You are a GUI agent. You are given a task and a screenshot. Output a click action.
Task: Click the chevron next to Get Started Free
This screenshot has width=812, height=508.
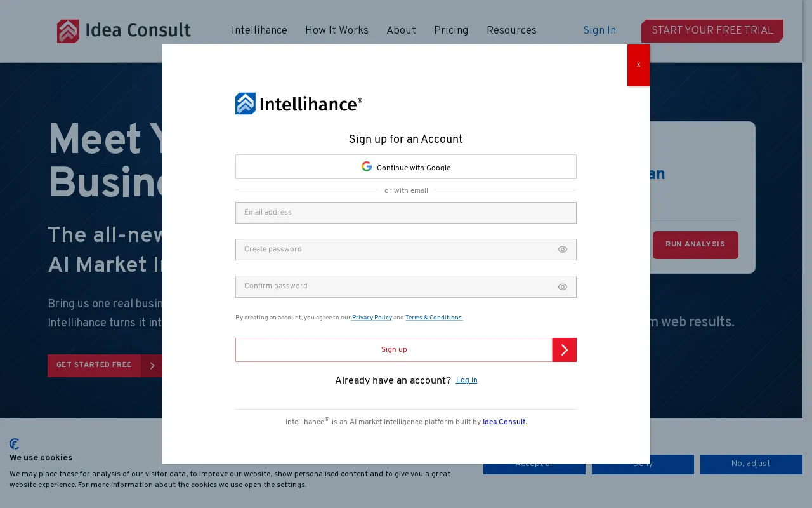152,366
